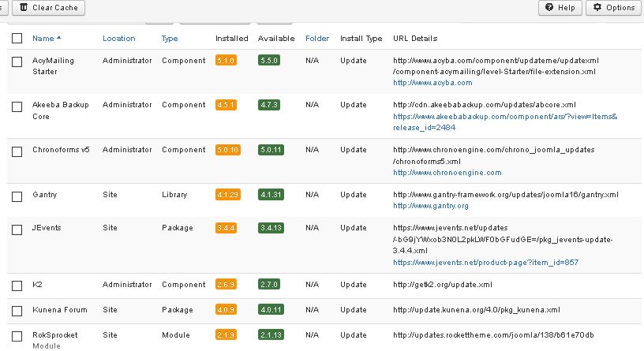The image size is (644, 351).
Task: Sort by the Type column header
Action: coord(170,38)
